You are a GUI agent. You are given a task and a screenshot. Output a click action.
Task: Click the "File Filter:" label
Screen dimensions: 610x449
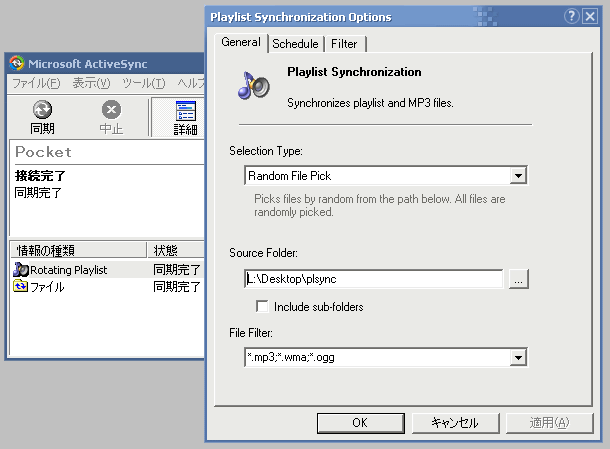(x=251, y=333)
